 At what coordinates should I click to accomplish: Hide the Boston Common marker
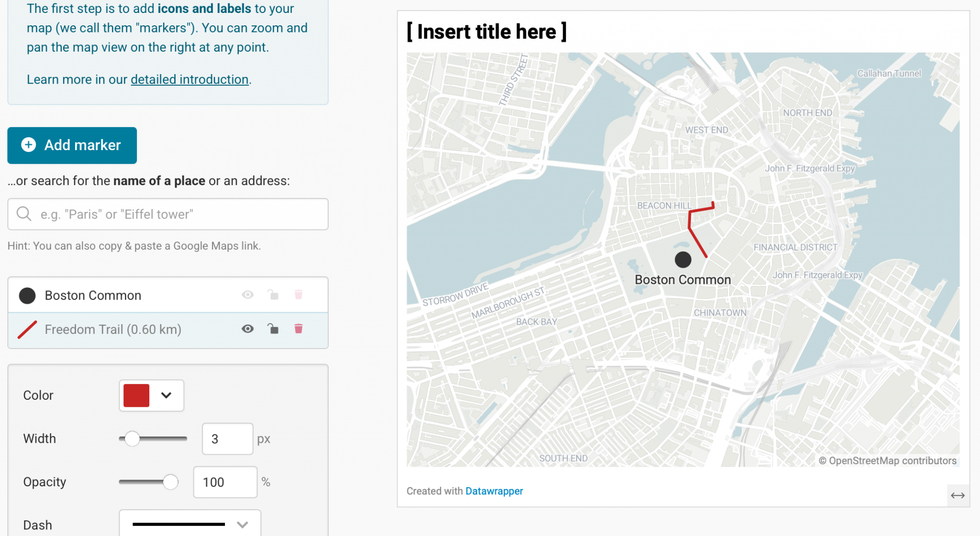click(x=247, y=295)
